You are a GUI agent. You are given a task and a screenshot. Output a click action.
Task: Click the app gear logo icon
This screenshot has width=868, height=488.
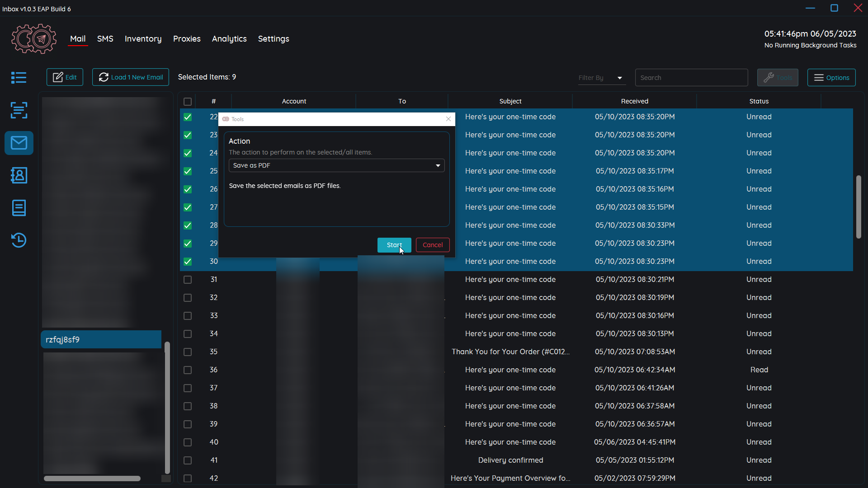click(x=34, y=39)
